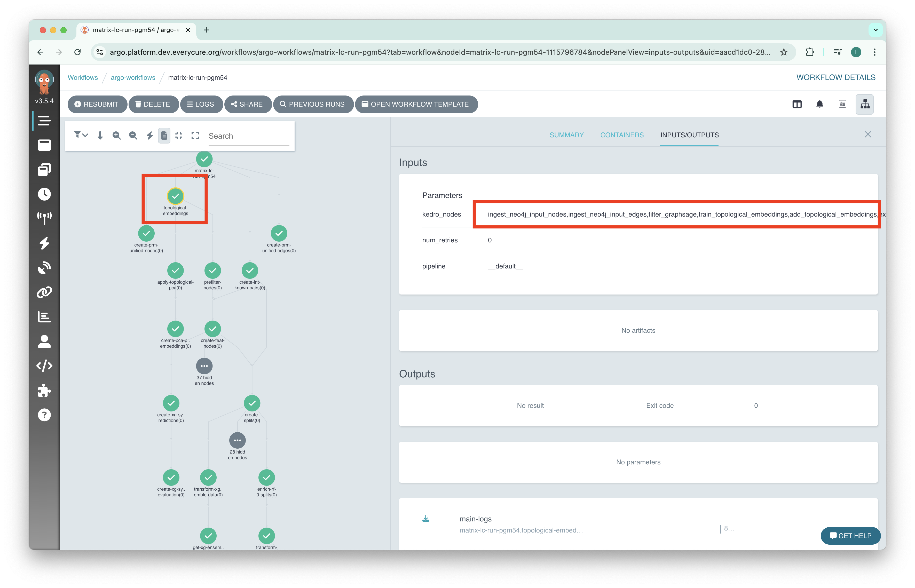
Task: Toggle the graph view button at top right
Action: click(x=865, y=104)
